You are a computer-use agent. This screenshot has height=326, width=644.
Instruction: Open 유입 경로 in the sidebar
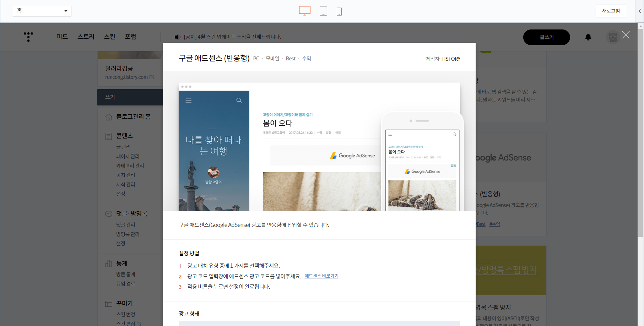coord(126,284)
